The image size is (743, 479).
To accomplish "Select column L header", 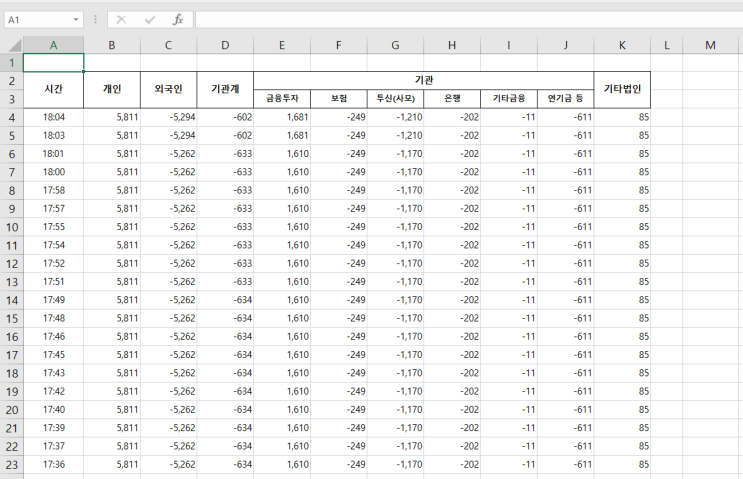I will click(667, 45).
